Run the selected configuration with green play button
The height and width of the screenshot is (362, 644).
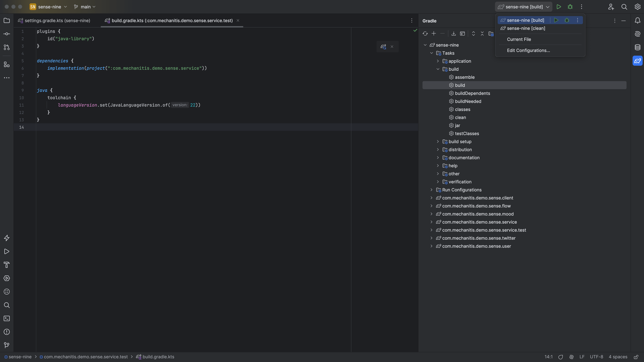point(559,7)
